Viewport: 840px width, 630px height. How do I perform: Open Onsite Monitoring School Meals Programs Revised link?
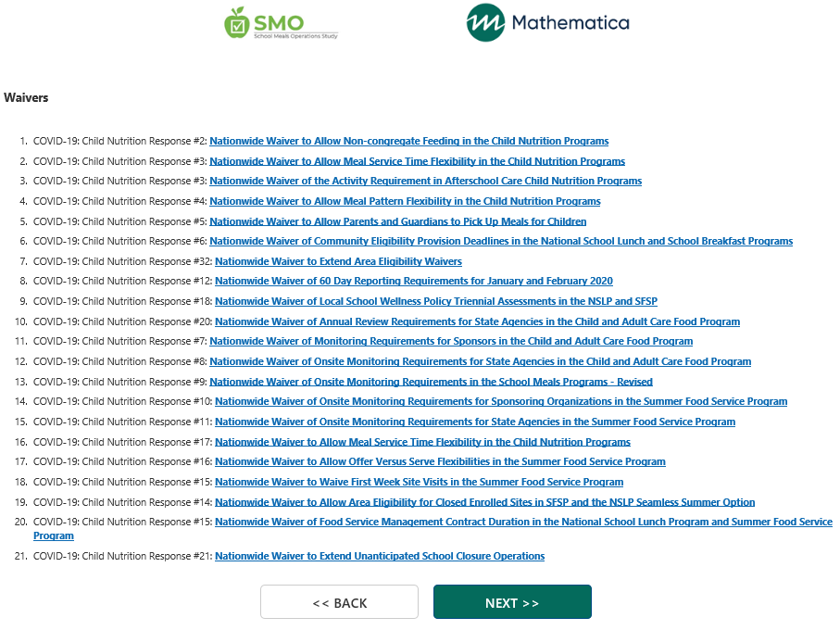(431, 382)
